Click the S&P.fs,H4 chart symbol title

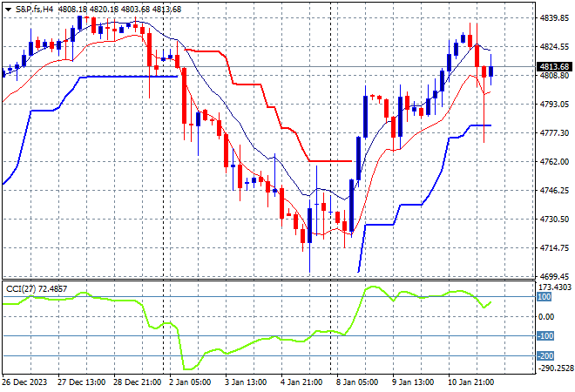(34, 8)
